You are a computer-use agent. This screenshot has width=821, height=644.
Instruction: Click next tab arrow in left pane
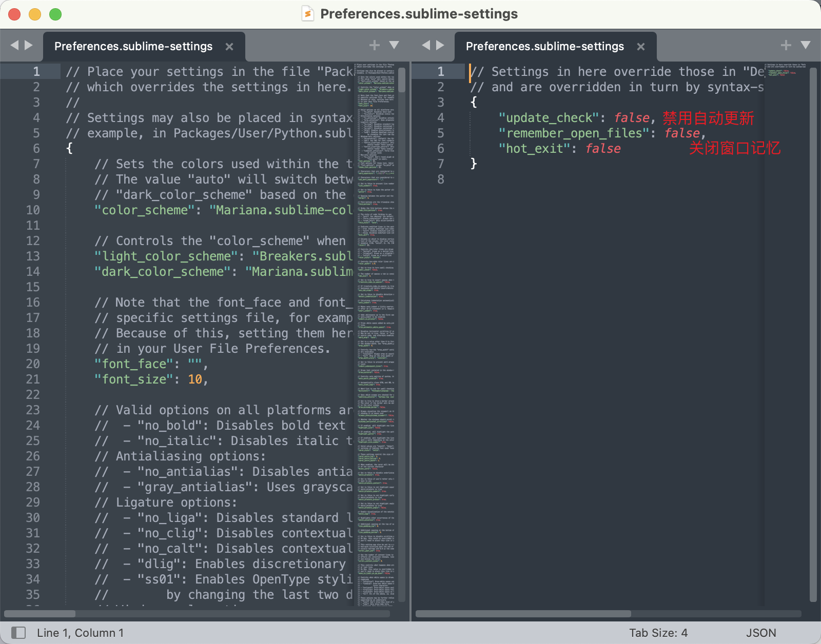point(29,45)
